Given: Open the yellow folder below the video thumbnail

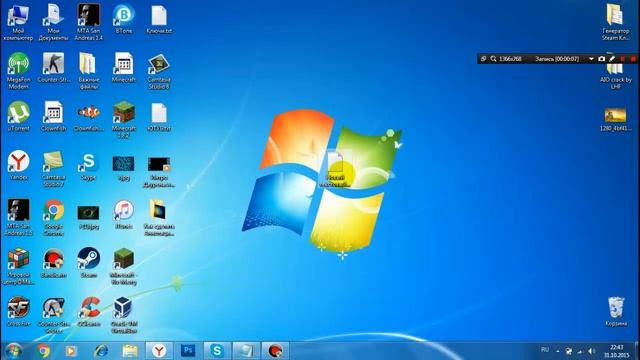Looking at the screenshot, I should (159, 217).
